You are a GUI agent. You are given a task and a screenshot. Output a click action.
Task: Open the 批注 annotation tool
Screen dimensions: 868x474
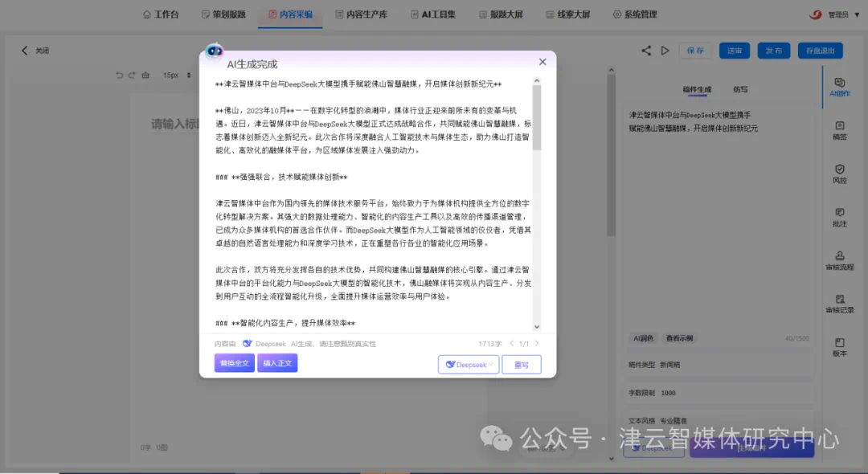[840, 218]
